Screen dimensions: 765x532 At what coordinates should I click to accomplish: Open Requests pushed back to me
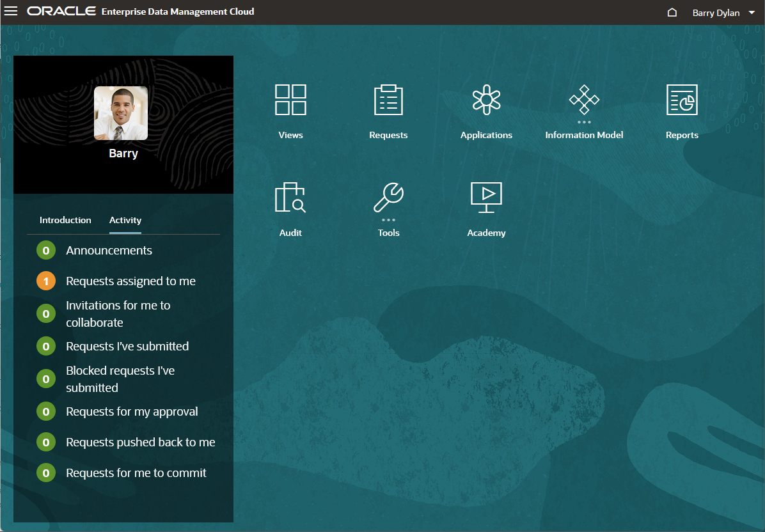[141, 442]
